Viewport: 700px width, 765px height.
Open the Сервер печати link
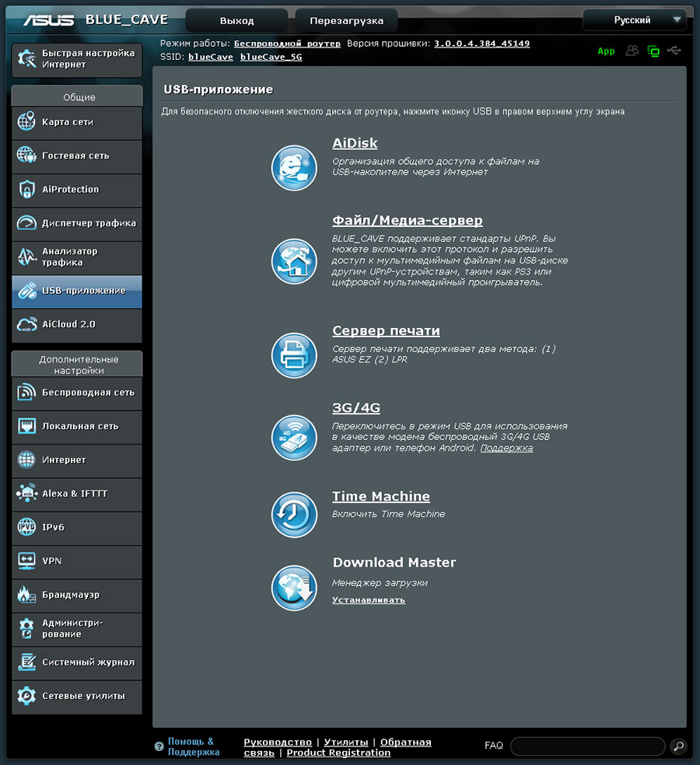point(386,330)
